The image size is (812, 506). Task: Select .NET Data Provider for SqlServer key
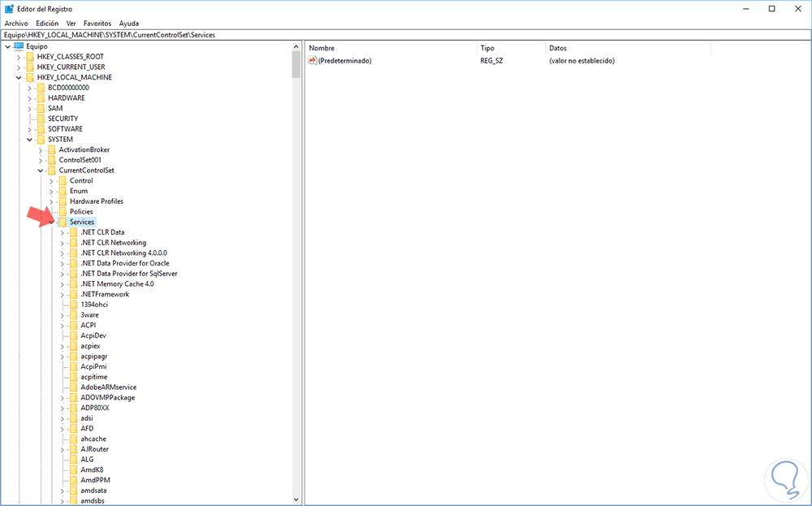[x=129, y=274]
